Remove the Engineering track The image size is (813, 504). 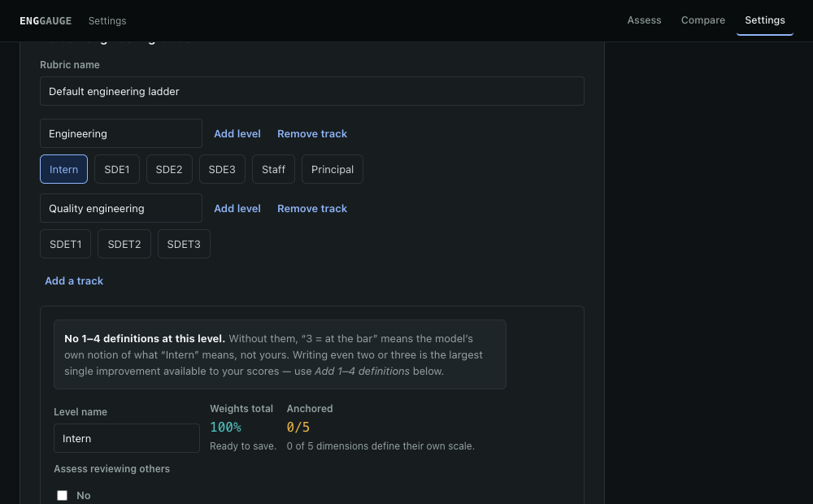tap(312, 133)
